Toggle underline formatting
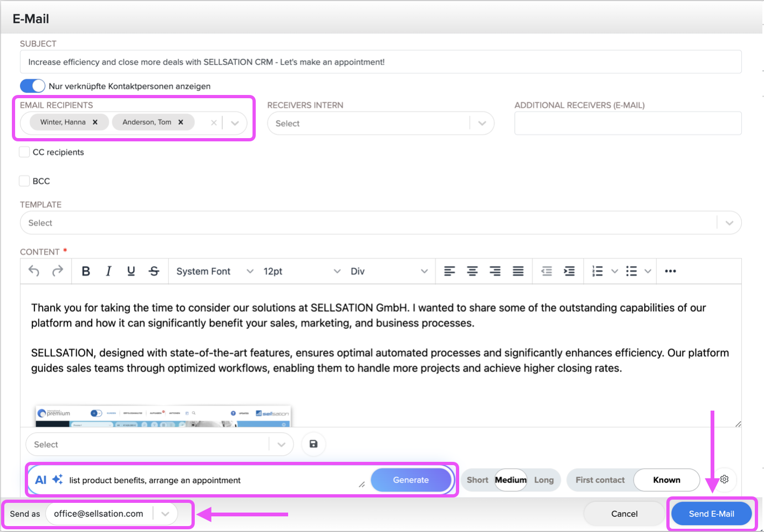This screenshot has width=764, height=532. [131, 271]
